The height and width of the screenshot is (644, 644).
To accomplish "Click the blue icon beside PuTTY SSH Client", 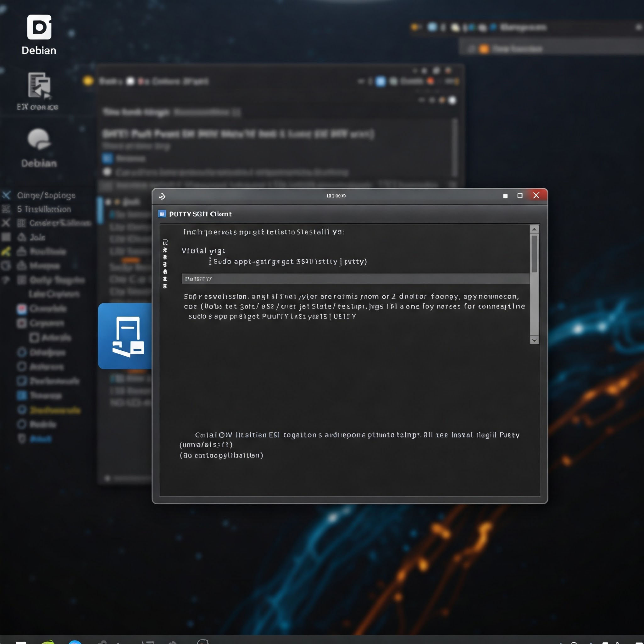I will (162, 214).
